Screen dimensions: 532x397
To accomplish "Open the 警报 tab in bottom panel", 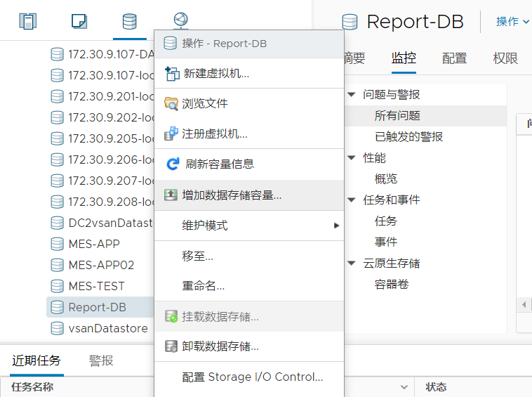I will pyautogui.click(x=101, y=360).
